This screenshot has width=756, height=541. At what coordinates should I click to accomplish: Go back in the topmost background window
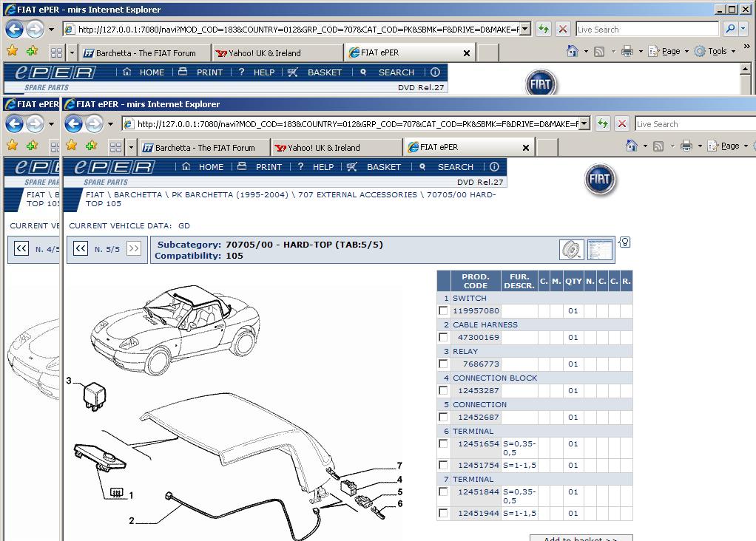coord(14,30)
